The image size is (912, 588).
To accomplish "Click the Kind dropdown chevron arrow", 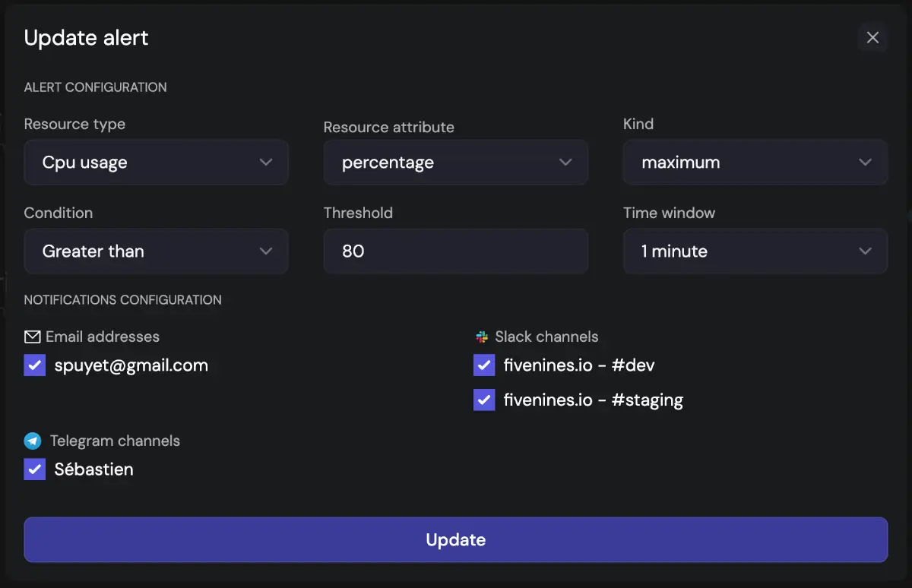I will coord(864,163).
